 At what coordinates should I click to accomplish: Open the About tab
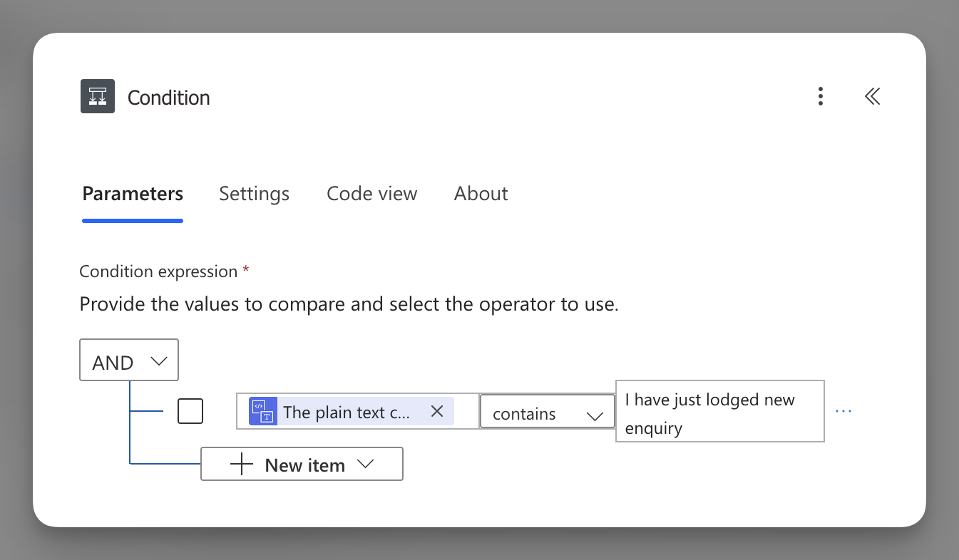pyautogui.click(x=481, y=194)
